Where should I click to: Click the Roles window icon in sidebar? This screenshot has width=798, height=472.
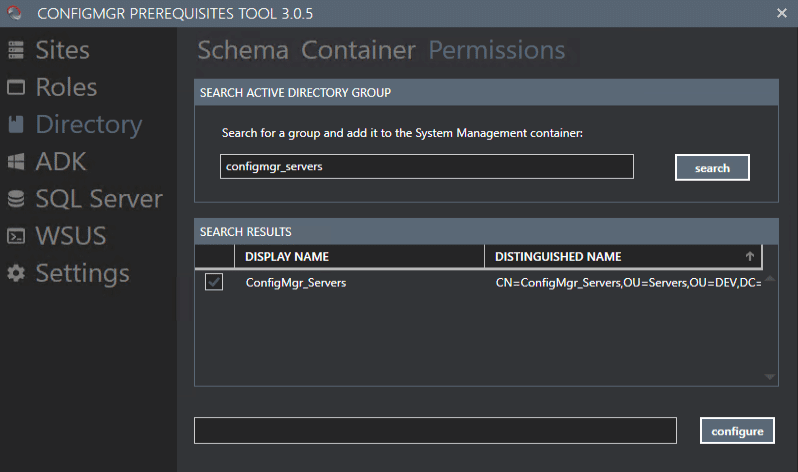point(16,87)
